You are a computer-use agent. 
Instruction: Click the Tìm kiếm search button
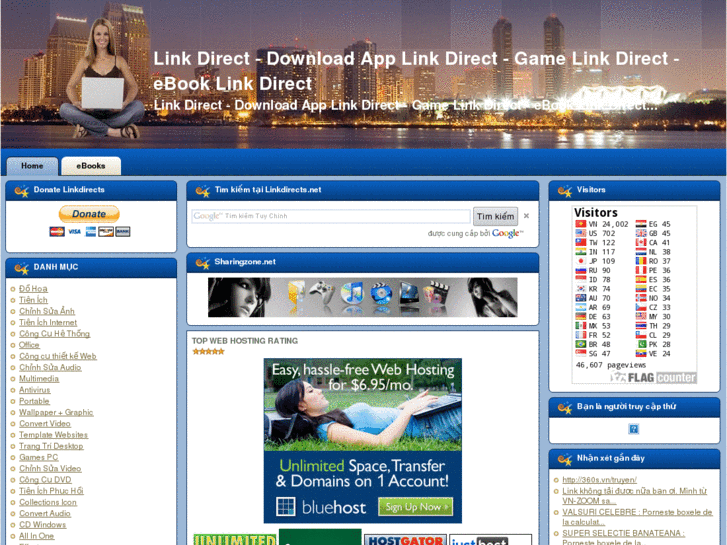pos(495,216)
